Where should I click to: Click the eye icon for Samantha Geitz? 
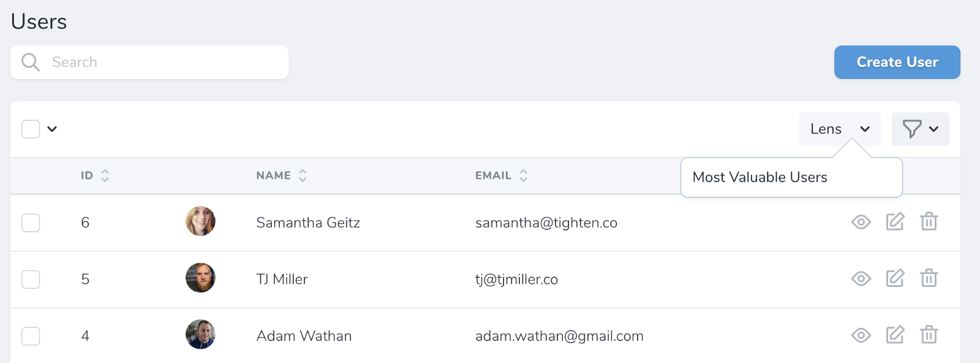(x=861, y=222)
